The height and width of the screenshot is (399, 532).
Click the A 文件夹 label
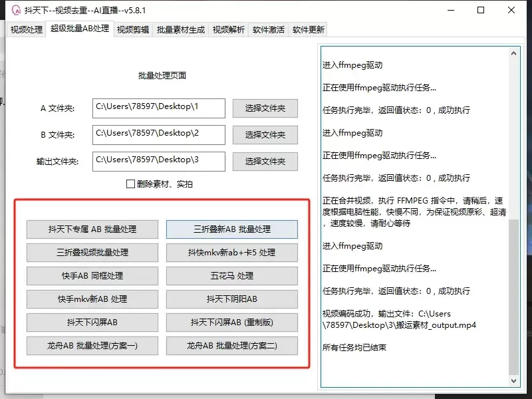click(x=58, y=108)
